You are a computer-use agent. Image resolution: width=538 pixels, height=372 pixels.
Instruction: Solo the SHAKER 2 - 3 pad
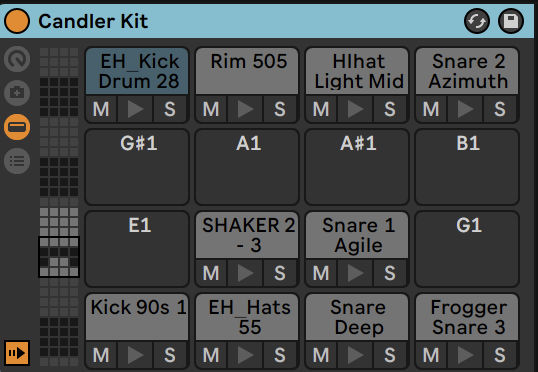[280, 273]
